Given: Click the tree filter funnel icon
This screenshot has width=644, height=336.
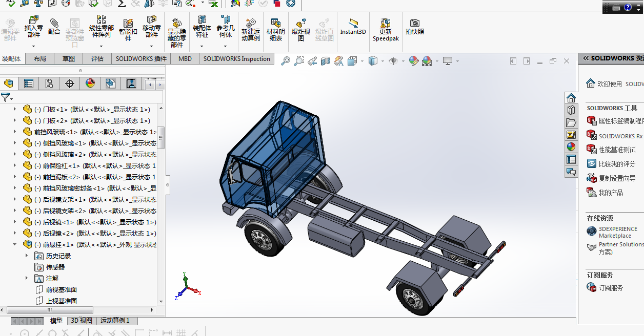Looking at the screenshot, I should click(x=5, y=96).
